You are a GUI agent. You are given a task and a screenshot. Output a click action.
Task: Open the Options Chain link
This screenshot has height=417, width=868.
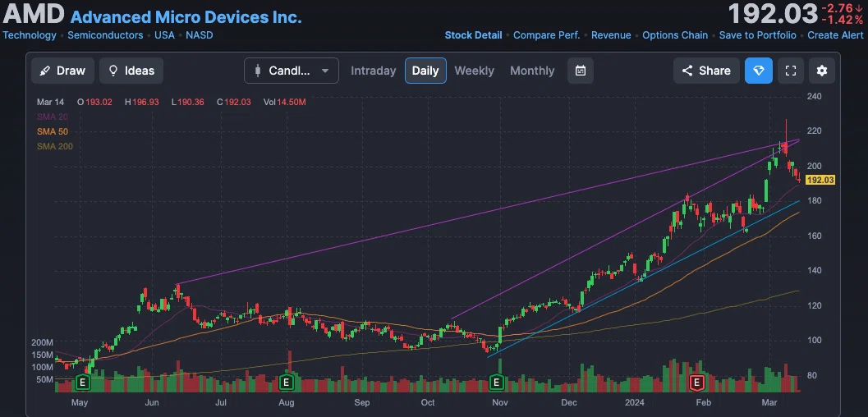click(675, 35)
